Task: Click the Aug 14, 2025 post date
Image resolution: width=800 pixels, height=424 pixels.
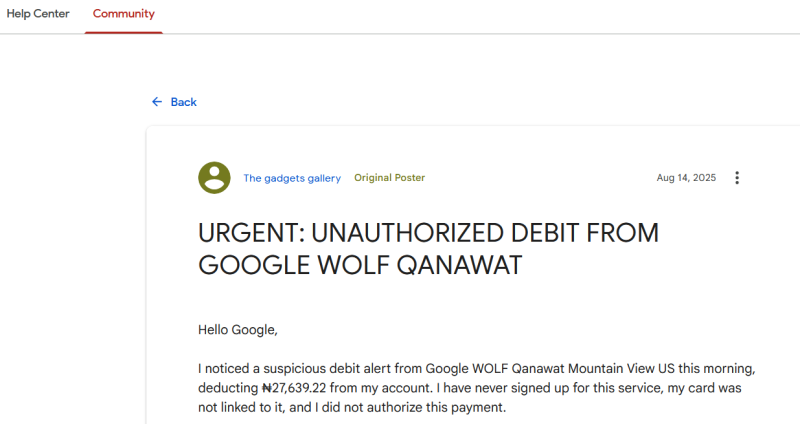Action: (x=686, y=178)
